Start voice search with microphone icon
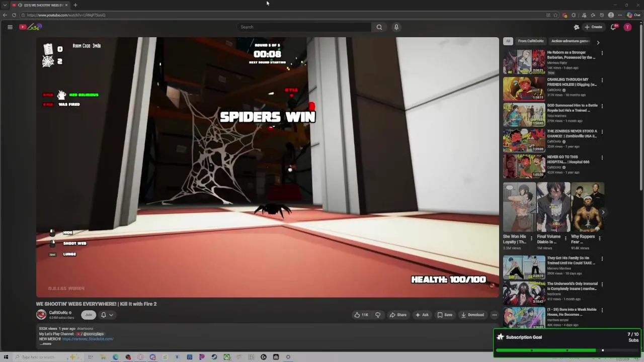This screenshot has width=644, height=362. click(x=396, y=27)
